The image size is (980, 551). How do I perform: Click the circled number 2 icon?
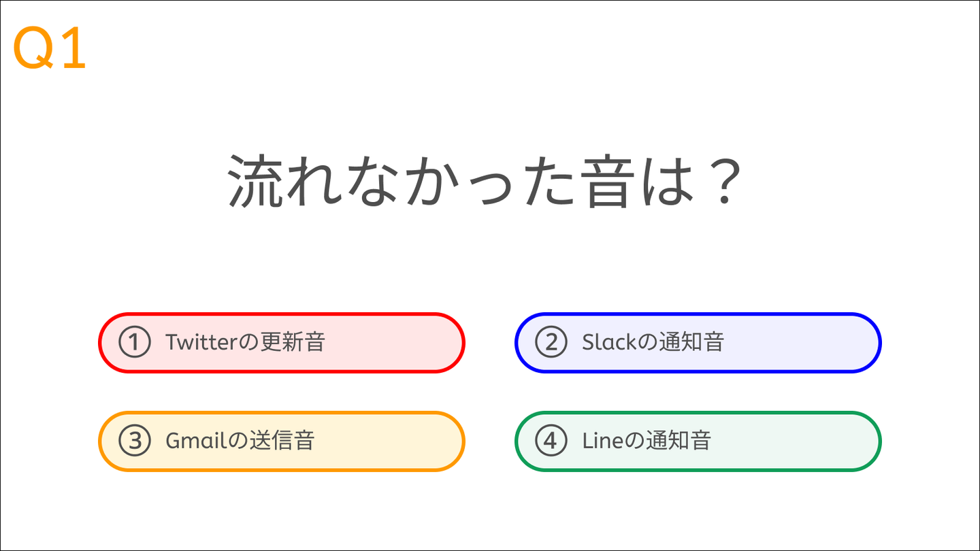pos(551,342)
